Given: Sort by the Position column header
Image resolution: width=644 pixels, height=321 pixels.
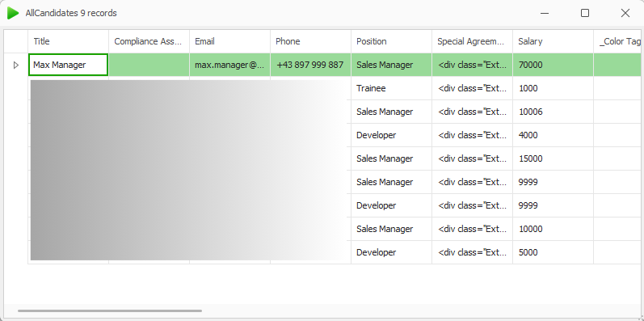Looking at the screenshot, I should [391, 41].
